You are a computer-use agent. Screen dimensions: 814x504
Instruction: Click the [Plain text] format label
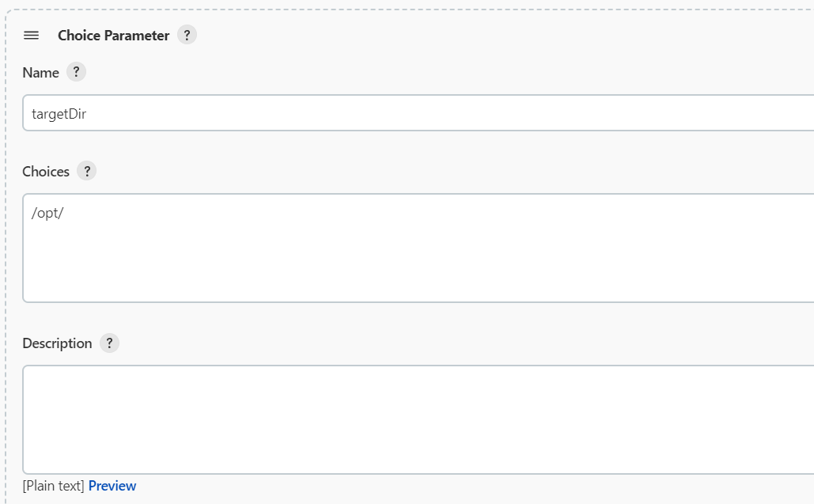[53, 486]
